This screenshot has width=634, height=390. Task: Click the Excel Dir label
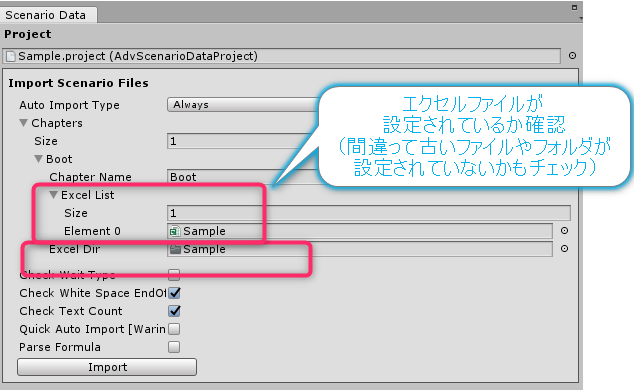(74, 249)
